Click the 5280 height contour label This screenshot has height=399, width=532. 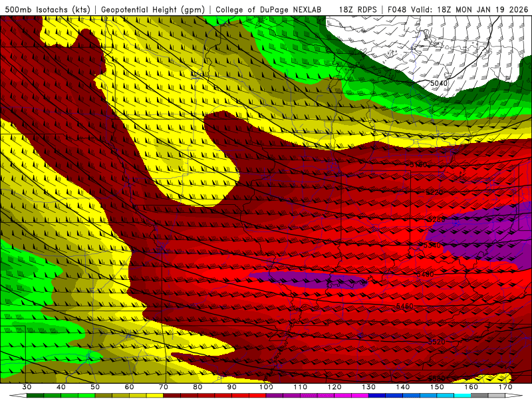[x=436, y=219]
